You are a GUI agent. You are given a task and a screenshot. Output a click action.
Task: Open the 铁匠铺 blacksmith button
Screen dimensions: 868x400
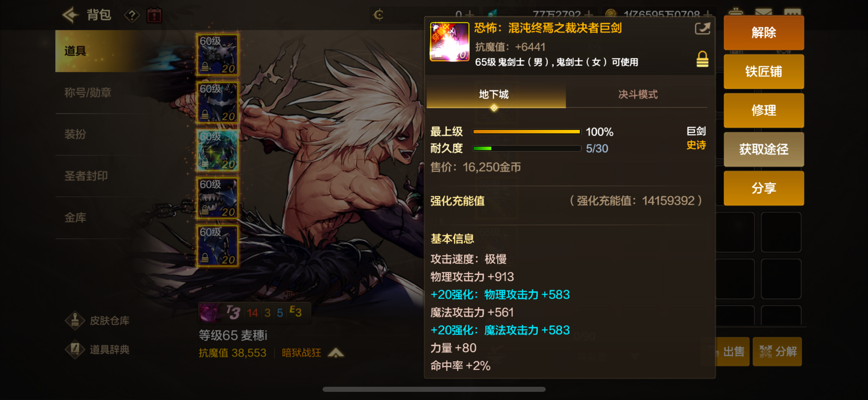click(763, 72)
